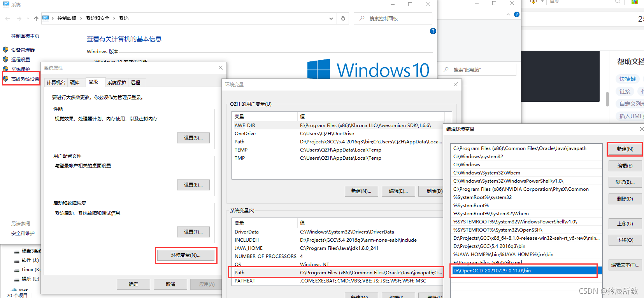Click the back arrow in System window
Viewport: 644px width, 298px height.
tap(8, 18)
